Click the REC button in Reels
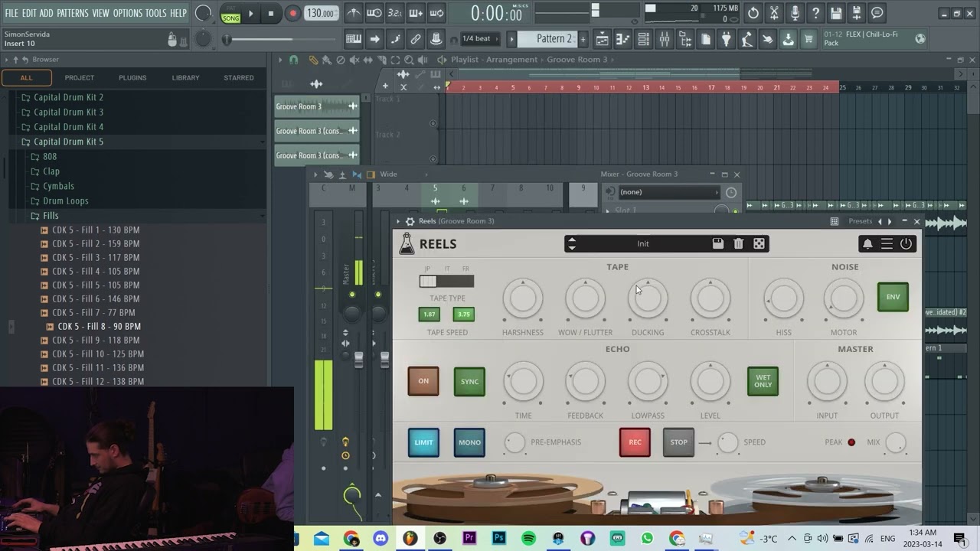The height and width of the screenshot is (551, 980). [635, 442]
